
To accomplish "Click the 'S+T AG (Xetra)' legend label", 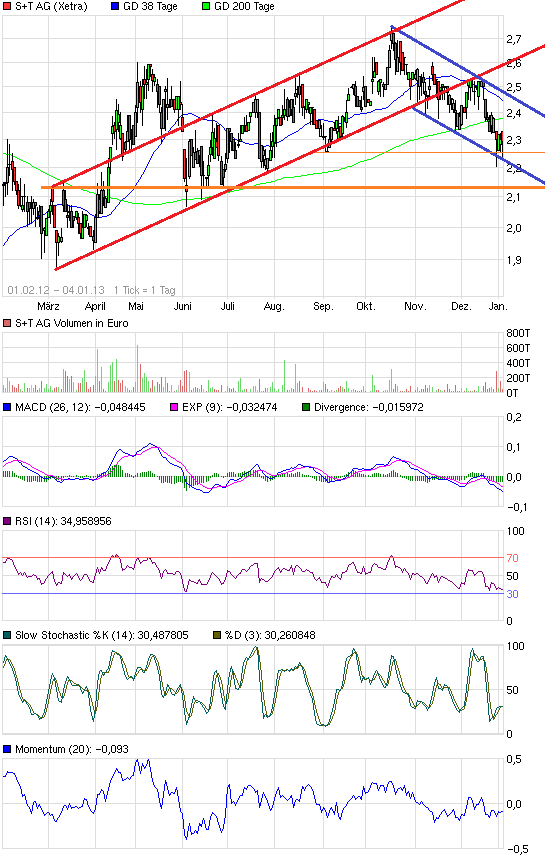I will (51, 7).
